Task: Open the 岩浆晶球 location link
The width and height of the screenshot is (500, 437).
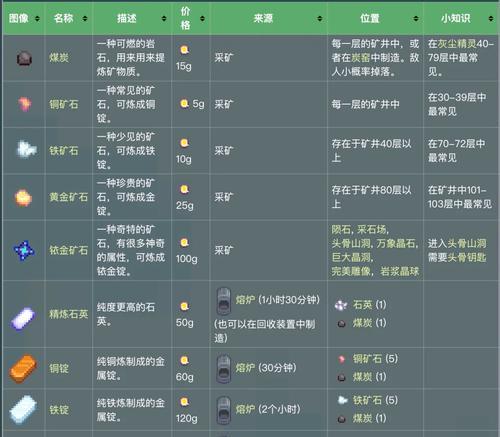Action: pos(400,271)
